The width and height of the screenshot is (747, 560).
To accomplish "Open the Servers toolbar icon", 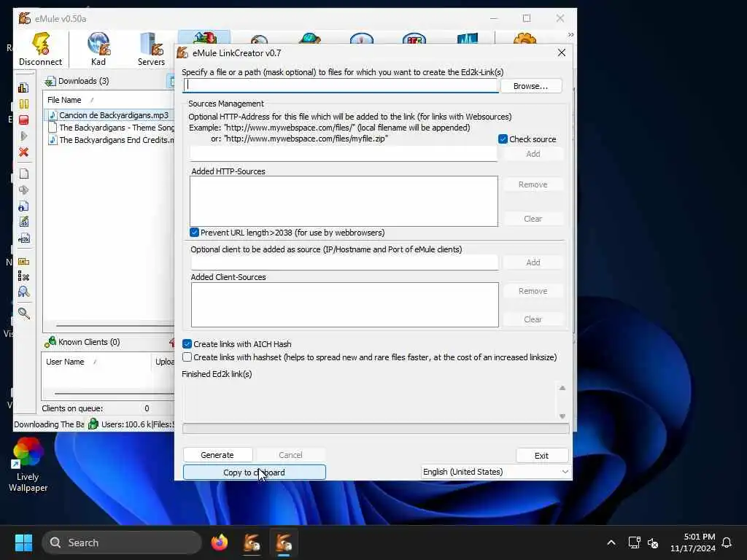I will tap(152, 49).
